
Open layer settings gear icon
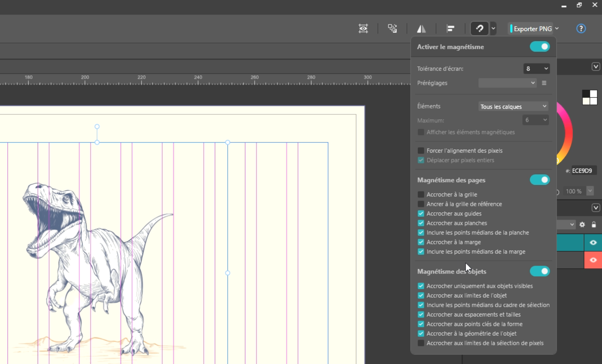coord(582,225)
